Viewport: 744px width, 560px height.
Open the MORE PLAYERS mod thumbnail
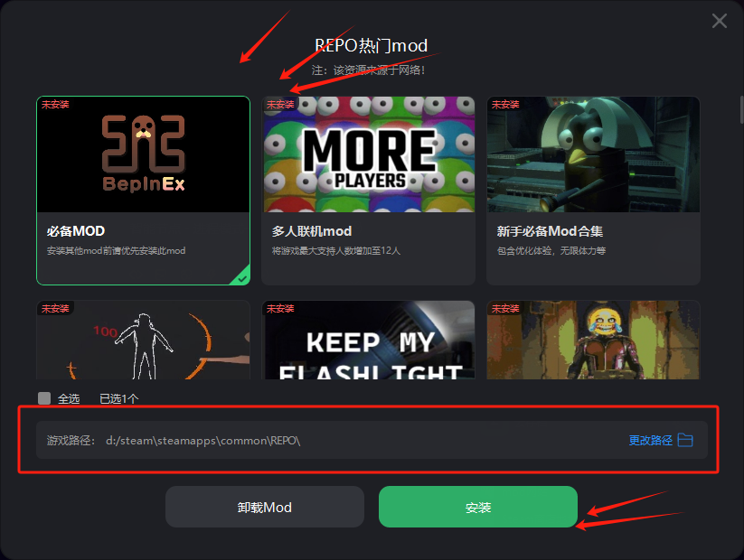coord(369,154)
